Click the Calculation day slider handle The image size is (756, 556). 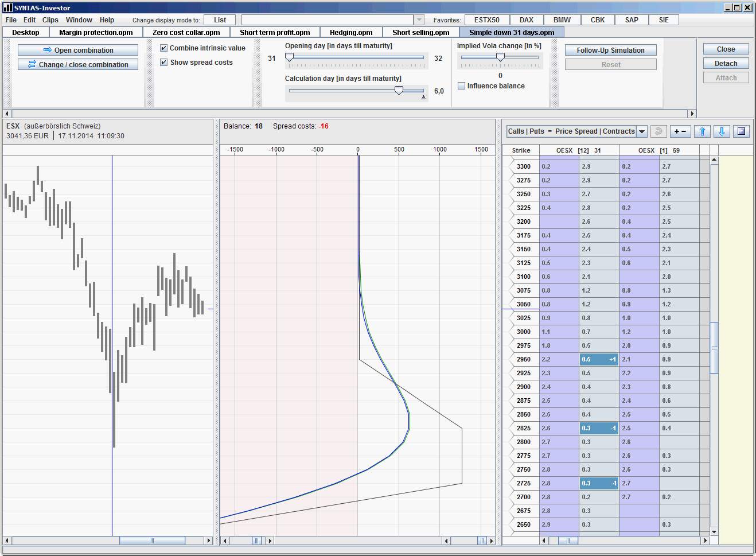pyautogui.click(x=399, y=91)
